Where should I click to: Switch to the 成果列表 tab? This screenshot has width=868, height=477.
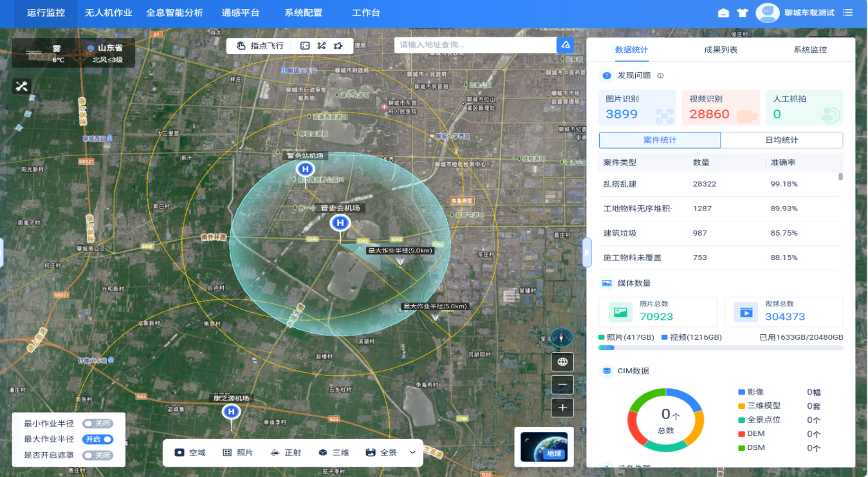tap(721, 50)
